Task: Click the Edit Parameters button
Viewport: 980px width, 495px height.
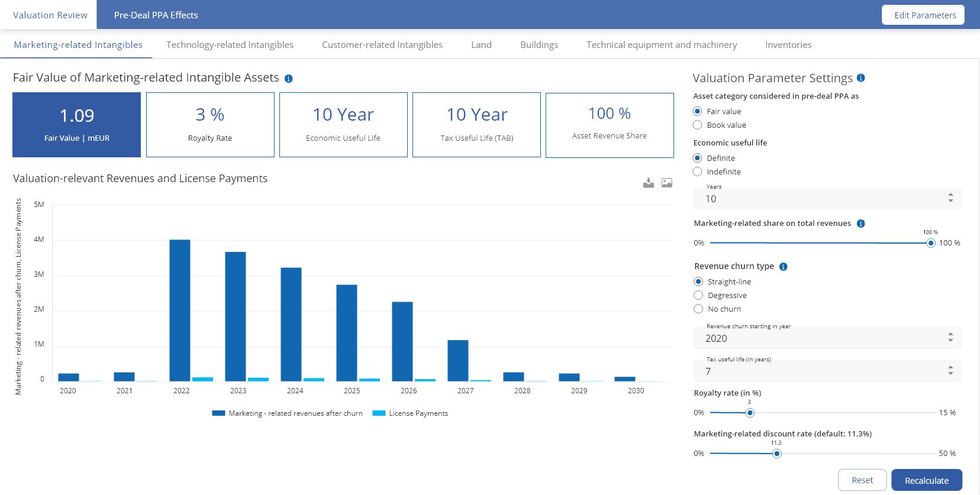Action: click(x=923, y=15)
